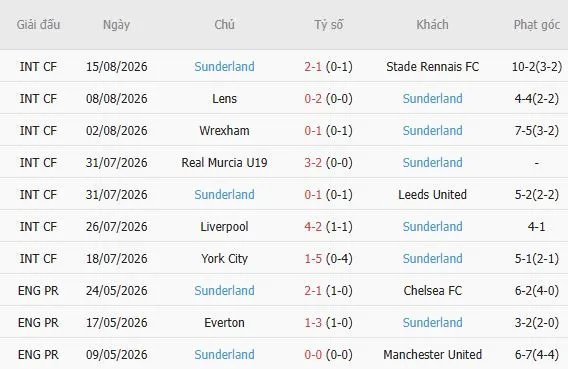Click corner stat 10-2(3-2)
Viewport: 568px width, 369px height.
536,67
